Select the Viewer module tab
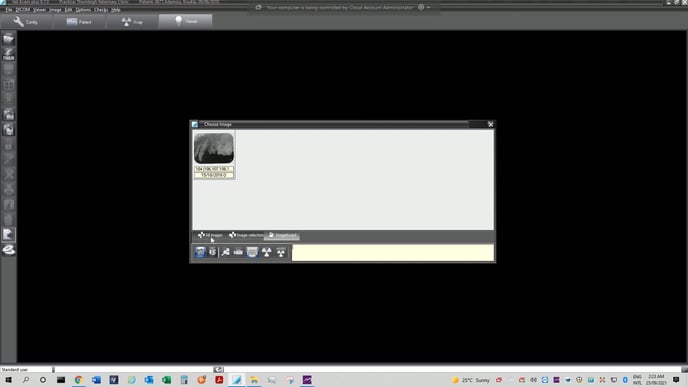The height and width of the screenshot is (387, 688). [x=186, y=21]
